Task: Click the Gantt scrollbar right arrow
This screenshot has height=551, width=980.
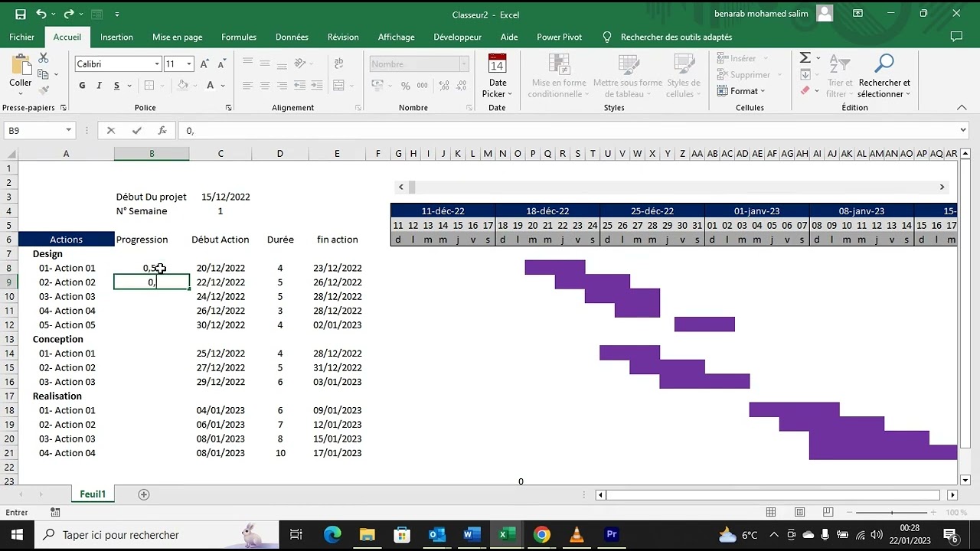Action: pos(942,187)
